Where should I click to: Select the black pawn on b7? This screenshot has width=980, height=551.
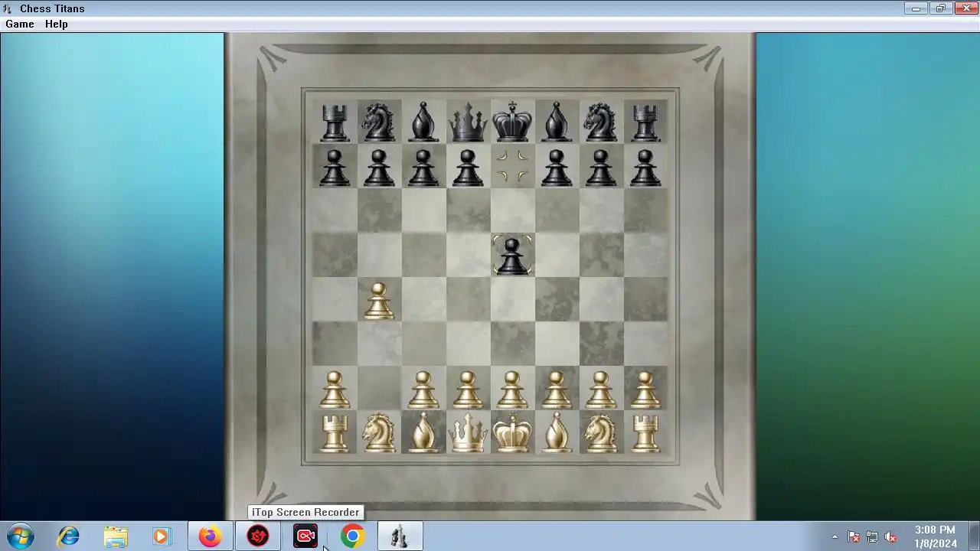[x=379, y=168]
